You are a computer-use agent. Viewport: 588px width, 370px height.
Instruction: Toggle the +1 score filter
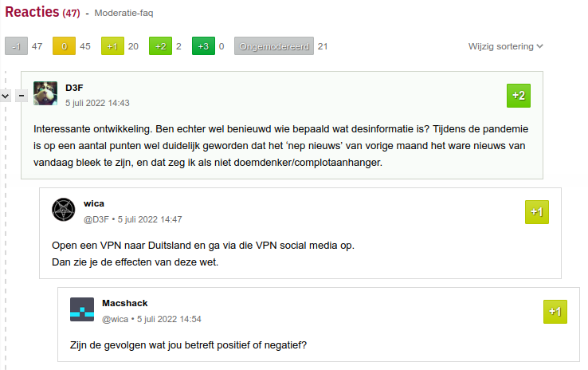112,46
